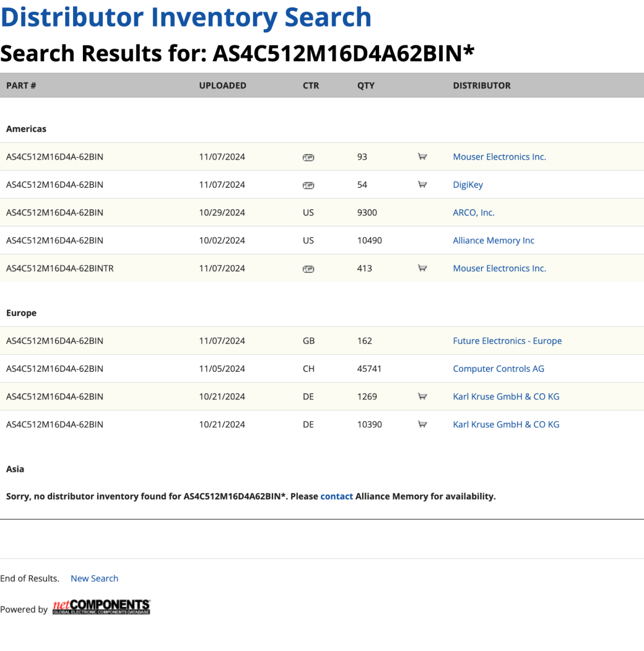The image size is (644, 651).
Task: Click US country code in ARCO row
Action: click(x=308, y=212)
